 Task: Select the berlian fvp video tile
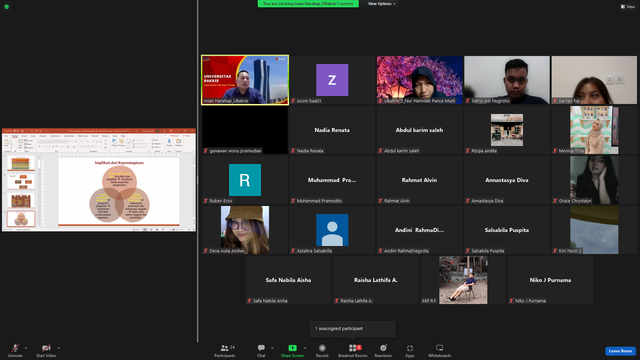(594, 80)
